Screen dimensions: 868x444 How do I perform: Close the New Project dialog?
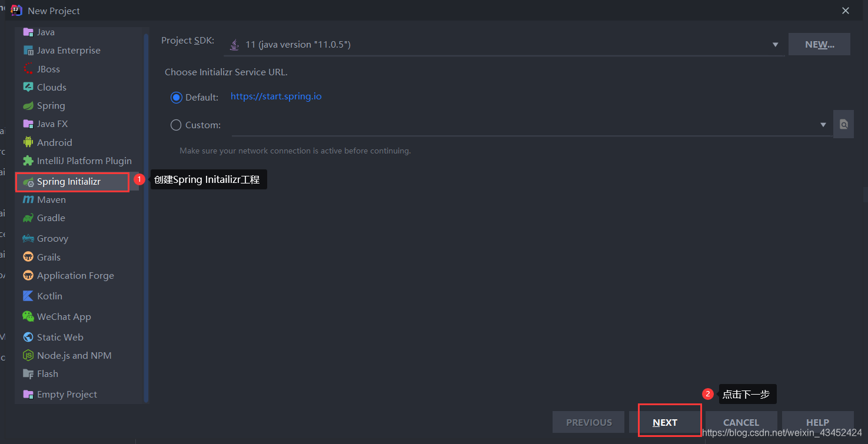846,11
